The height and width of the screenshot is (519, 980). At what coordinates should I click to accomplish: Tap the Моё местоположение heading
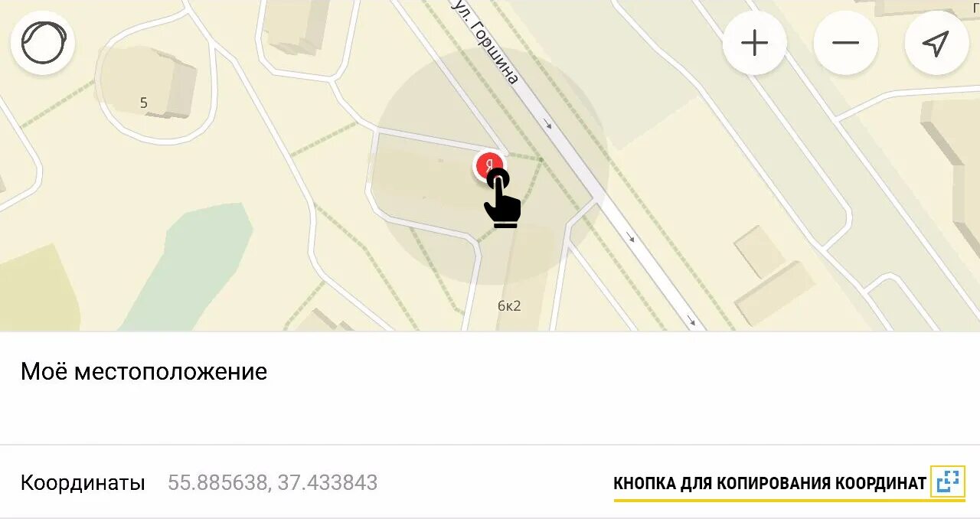[144, 372]
